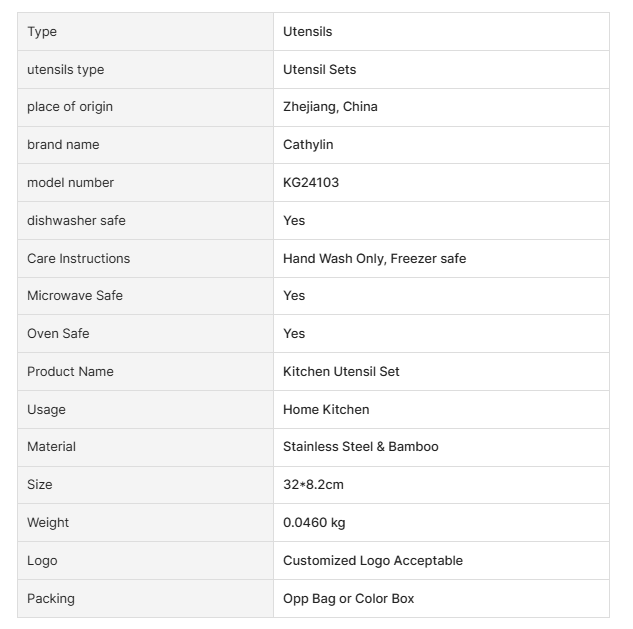Click 'Customized Logo Acceptable' text
633x629 pixels.
tap(372, 561)
